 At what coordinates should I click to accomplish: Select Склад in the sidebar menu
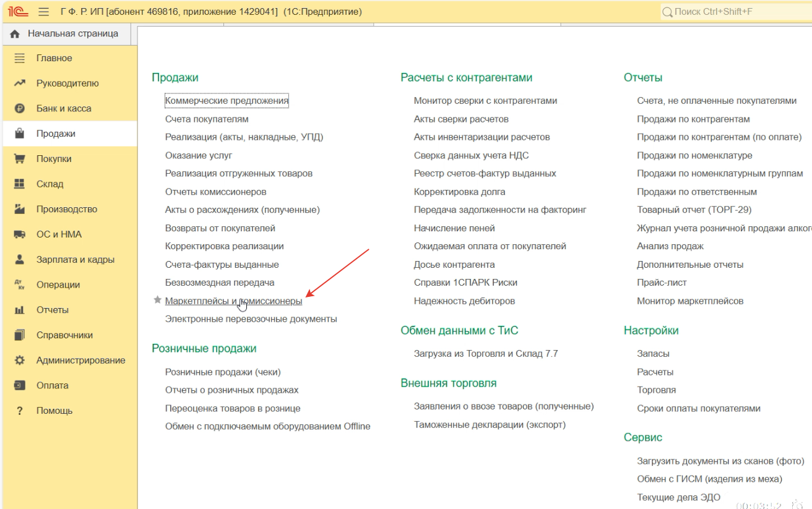50,184
